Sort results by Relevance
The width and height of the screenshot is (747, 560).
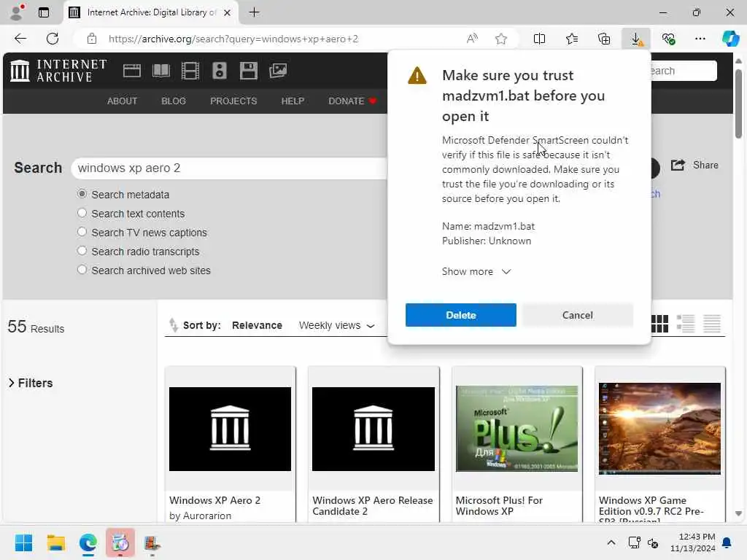click(257, 325)
